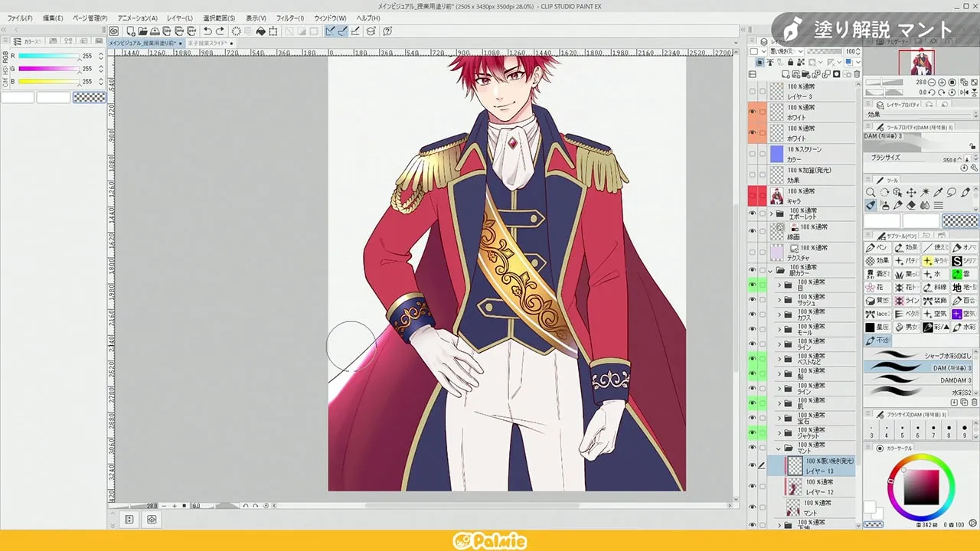Click the Undo arrow in the toolbar

[207, 31]
